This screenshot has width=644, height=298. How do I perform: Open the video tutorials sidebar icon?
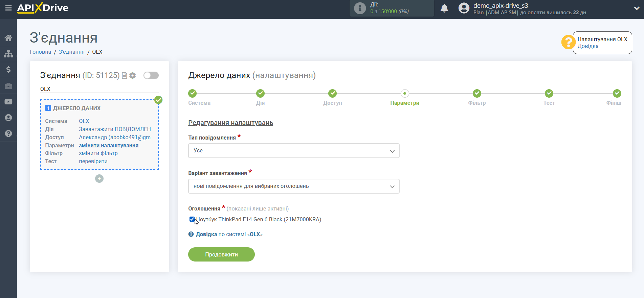8,102
